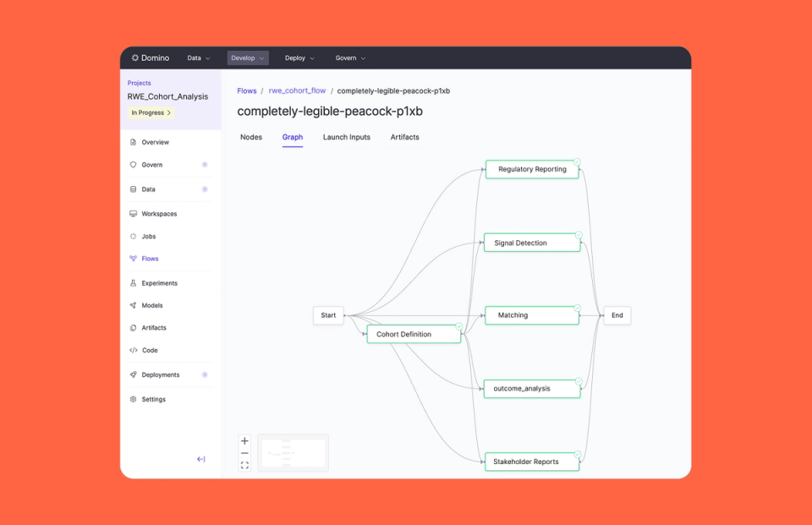The image size is (812, 525).
Task: Click the Govern shield icon
Action: pos(133,165)
